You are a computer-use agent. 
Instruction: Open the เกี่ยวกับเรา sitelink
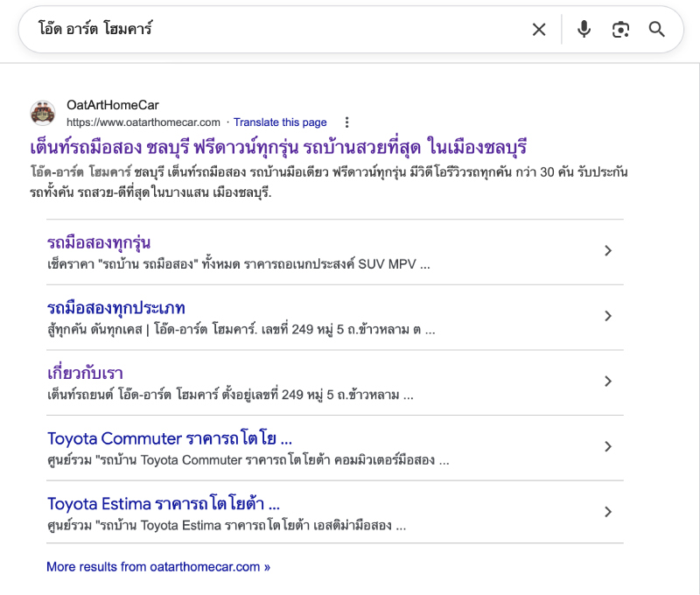(85, 373)
